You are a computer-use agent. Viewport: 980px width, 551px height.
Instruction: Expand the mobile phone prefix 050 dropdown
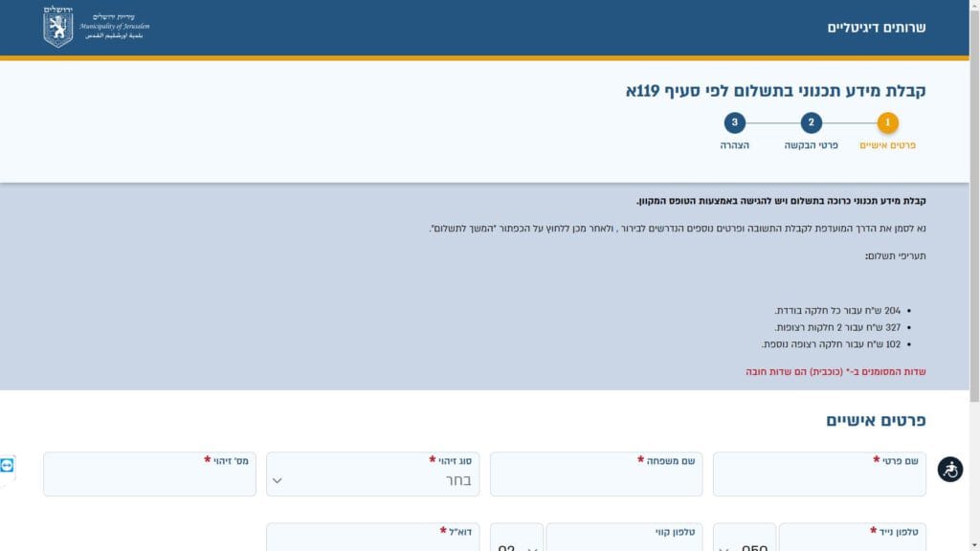click(x=741, y=543)
